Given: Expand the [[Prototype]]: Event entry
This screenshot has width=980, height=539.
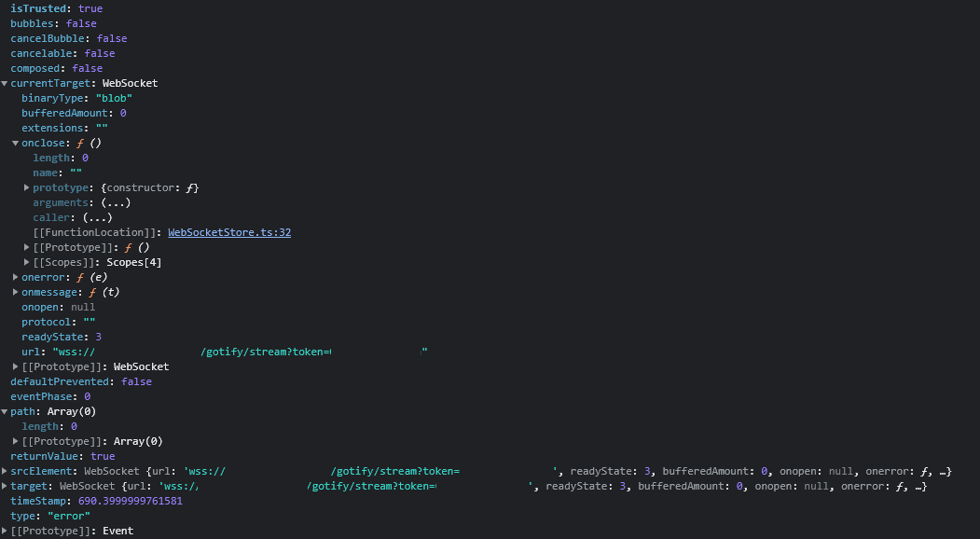Looking at the screenshot, I should 5,531.
